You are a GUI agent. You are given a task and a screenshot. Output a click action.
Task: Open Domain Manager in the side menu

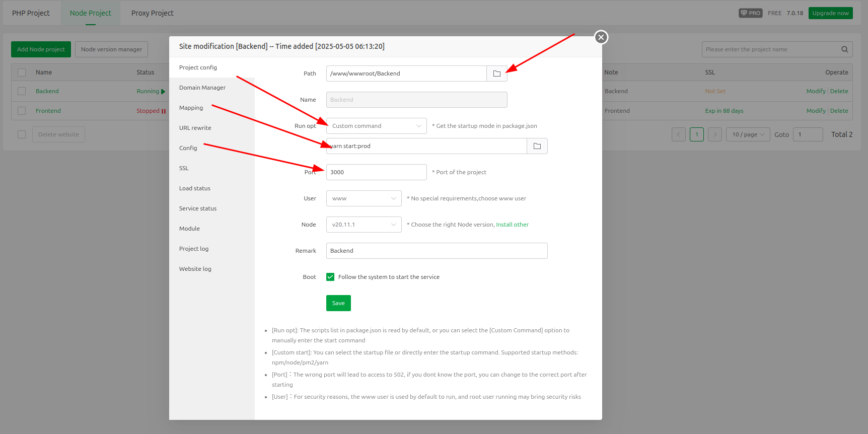coord(202,88)
